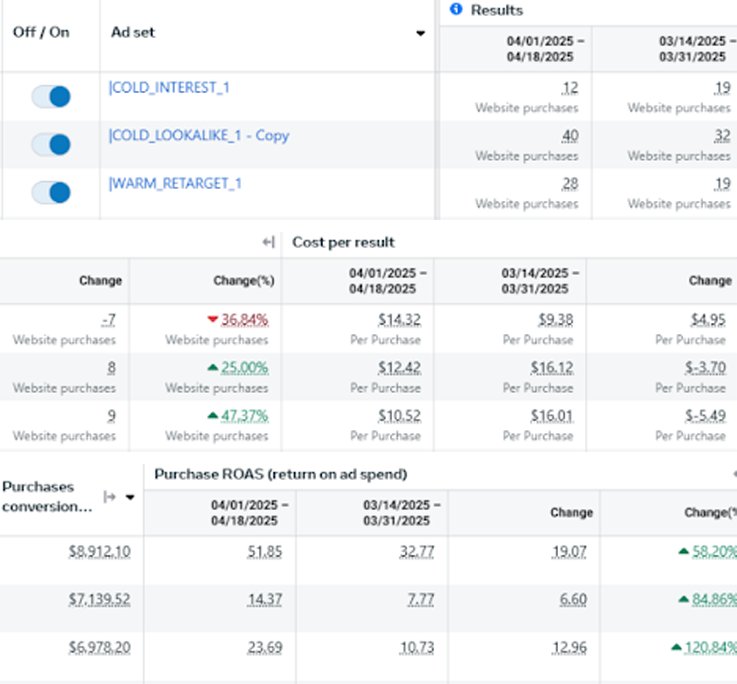The height and width of the screenshot is (684, 737).
Task: Open the Purchases conversion column dropdown arrow
Action: [x=129, y=497]
